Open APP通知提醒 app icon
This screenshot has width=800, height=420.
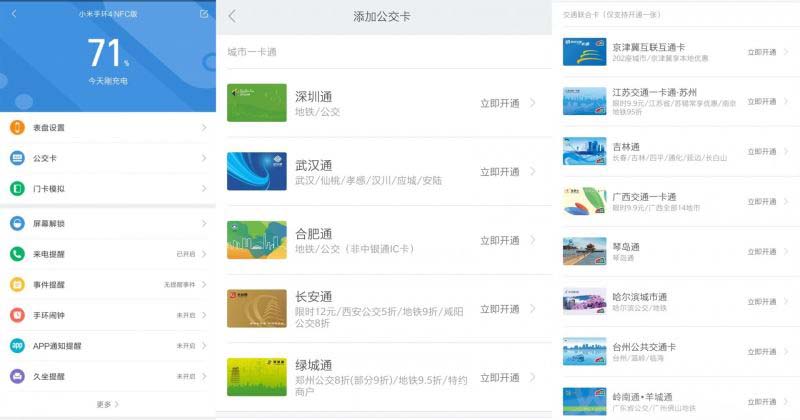click(17, 346)
